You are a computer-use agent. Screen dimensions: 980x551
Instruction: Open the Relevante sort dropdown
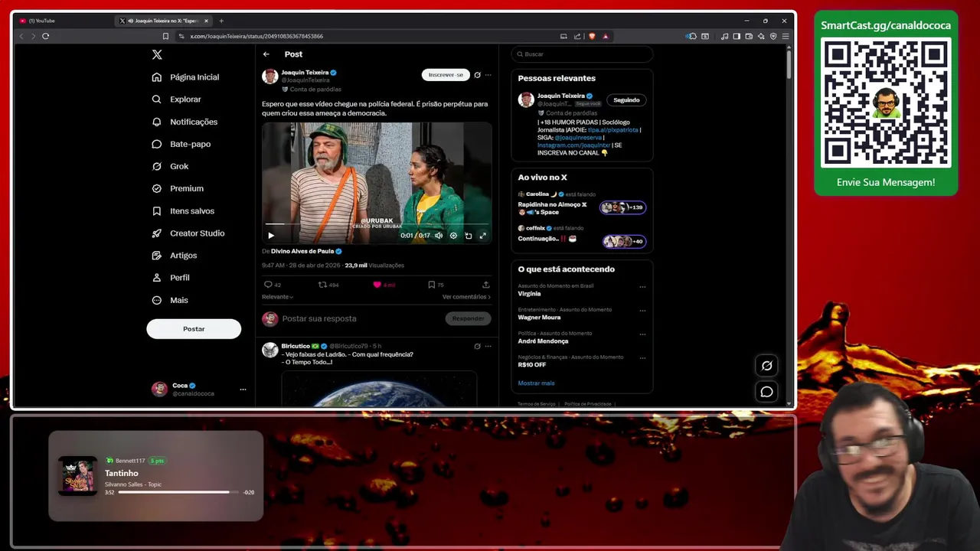[277, 297]
